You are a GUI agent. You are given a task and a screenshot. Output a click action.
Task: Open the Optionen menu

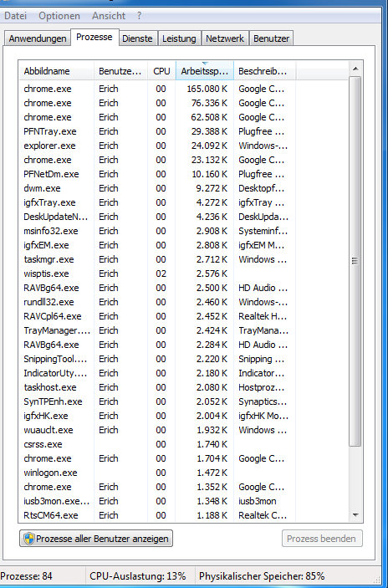click(59, 16)
